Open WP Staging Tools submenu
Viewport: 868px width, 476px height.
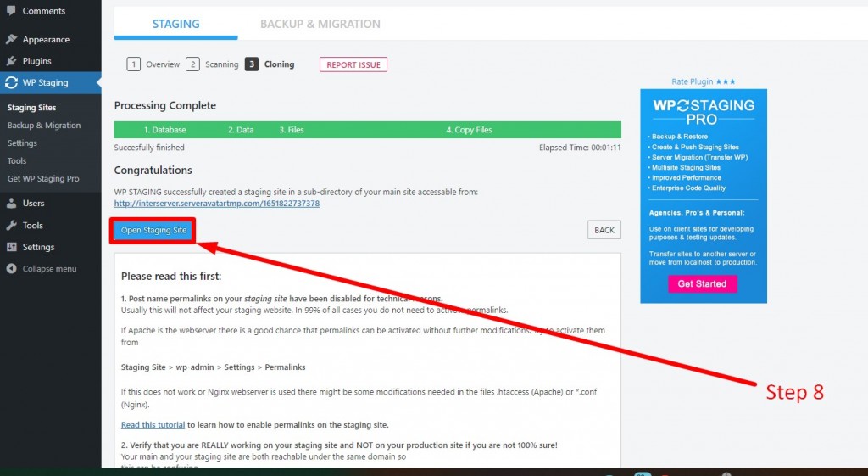pyautogui.click(x=17, y=160)
